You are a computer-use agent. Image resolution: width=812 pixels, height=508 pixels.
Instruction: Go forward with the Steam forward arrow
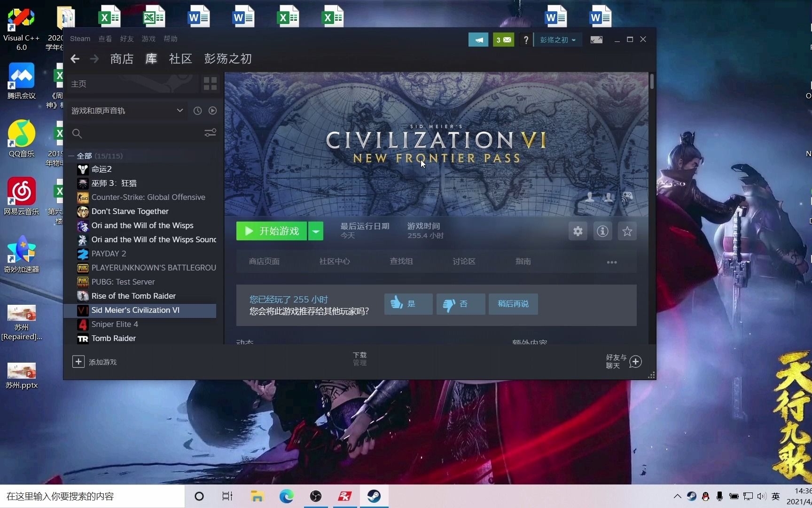click(94, 59)
